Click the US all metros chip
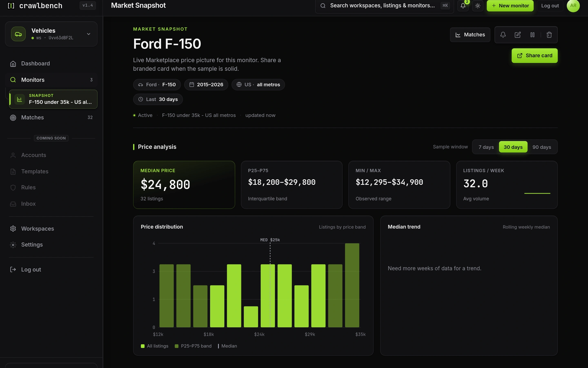 (258, 85)
